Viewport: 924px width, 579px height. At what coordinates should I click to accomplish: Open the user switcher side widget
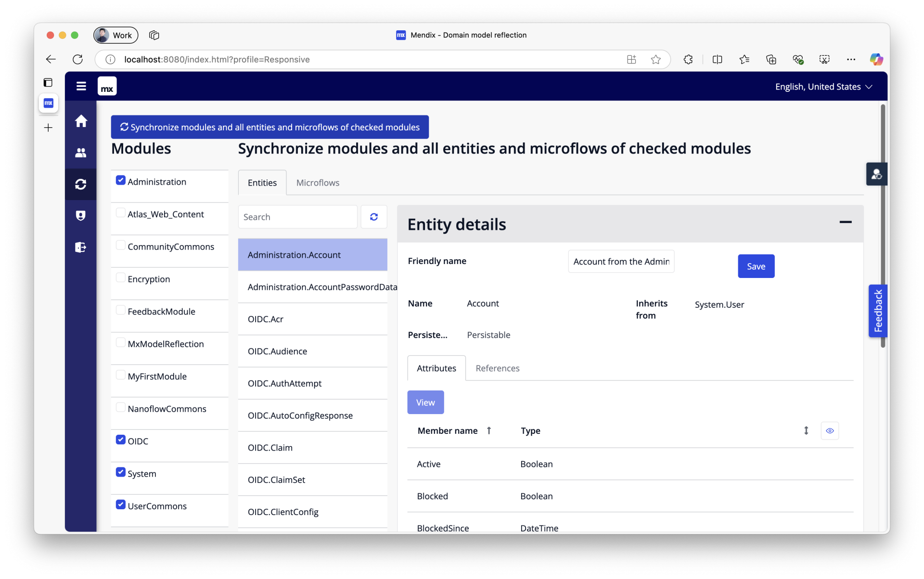(876, 174)
